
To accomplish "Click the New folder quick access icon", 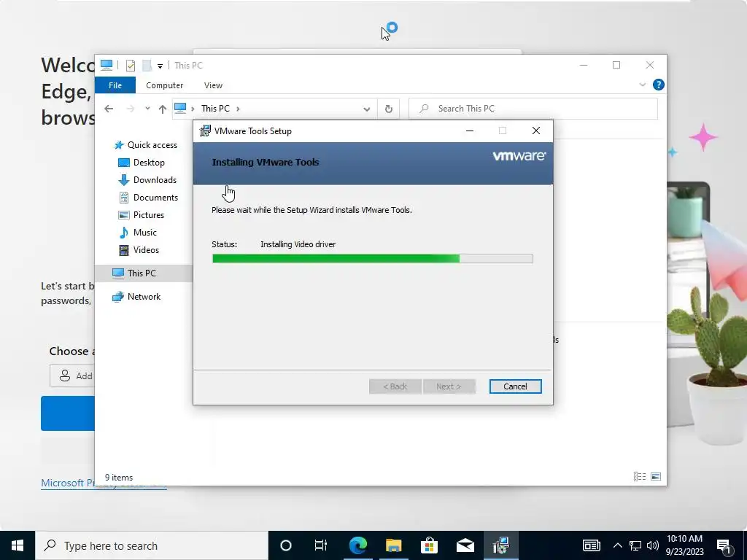I will point(147,65).
